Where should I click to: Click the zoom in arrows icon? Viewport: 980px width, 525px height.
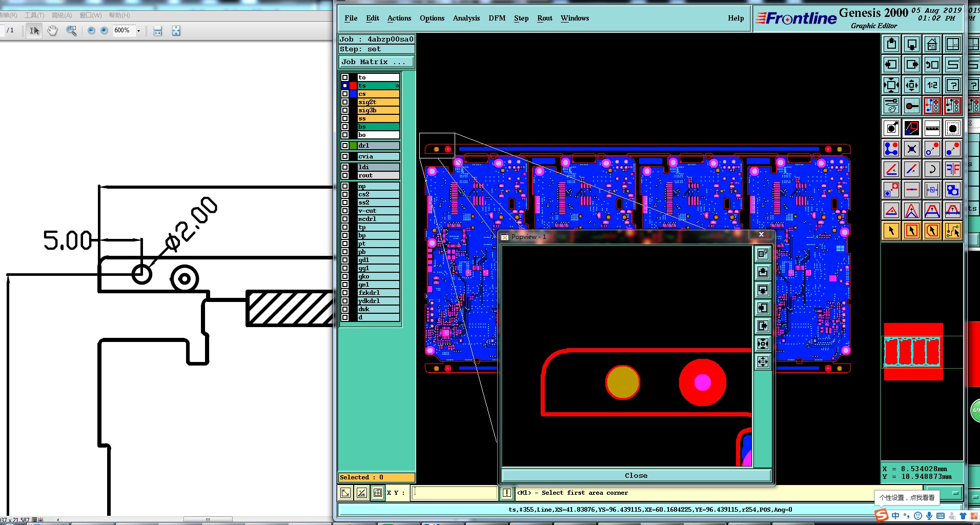tap(891, 85)
